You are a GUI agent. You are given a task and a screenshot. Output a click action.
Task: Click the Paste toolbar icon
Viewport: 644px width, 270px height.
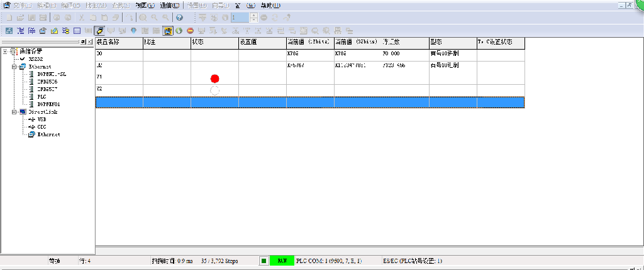coord(105,18)
